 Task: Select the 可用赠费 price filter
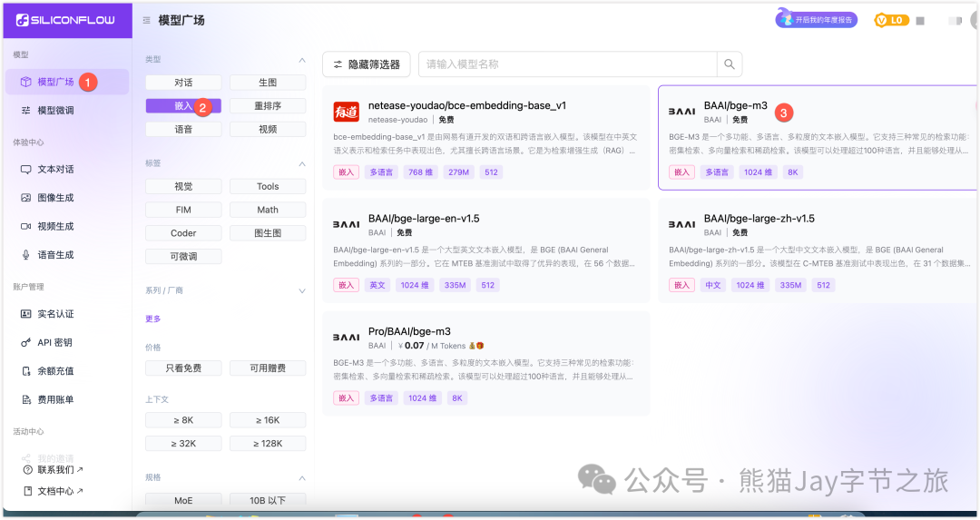click(268, 368)
